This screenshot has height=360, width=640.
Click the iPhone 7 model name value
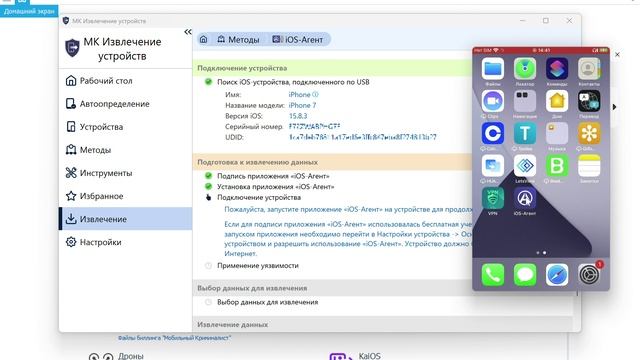click(302, 105)
